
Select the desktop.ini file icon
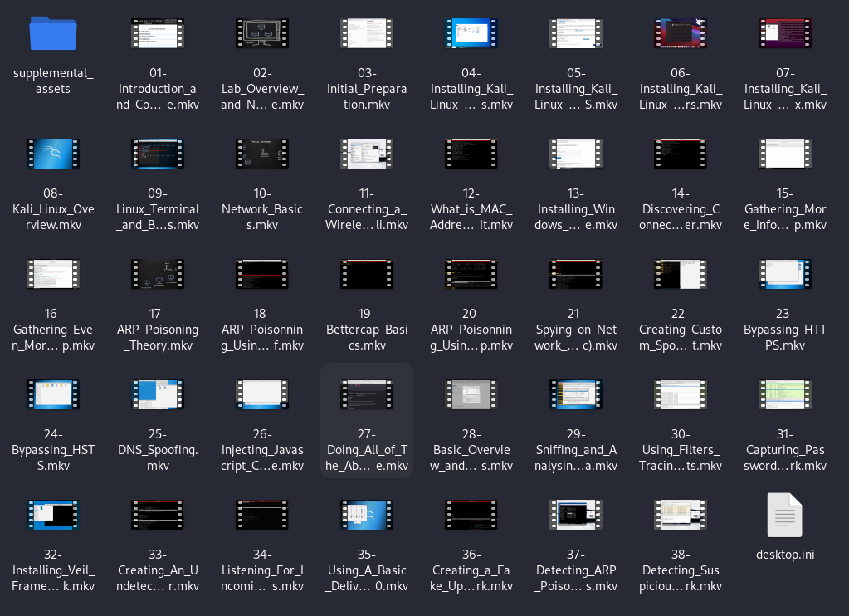coord(784,516)
